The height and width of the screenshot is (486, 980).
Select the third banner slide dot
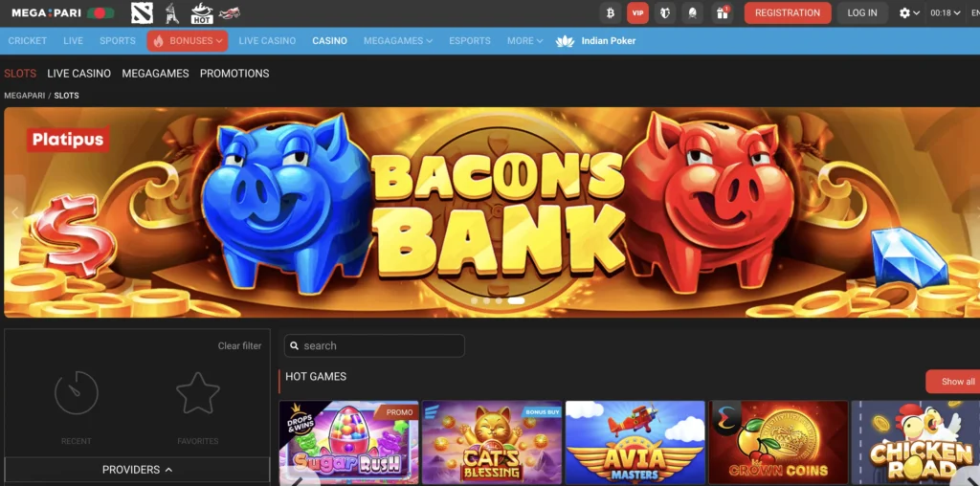(x=499, y=300)
